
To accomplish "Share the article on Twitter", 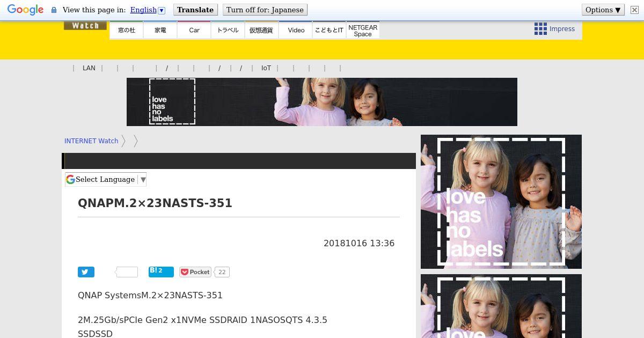I will [86, 272].
